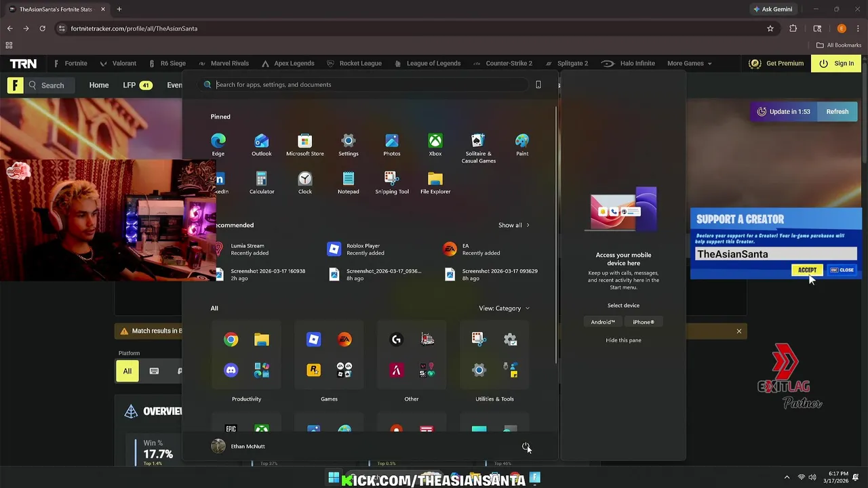
Task: Click the Start menu power button
Action: [526, 447]
